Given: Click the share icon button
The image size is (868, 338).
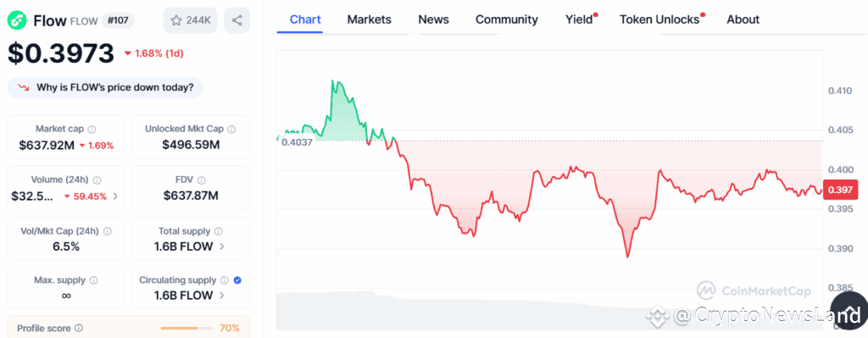Looking at the screenshot, I should (237, 20).
